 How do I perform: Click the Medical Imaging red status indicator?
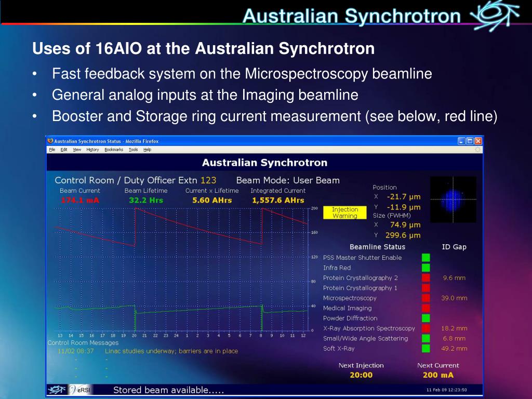click(x=426, y=308)
